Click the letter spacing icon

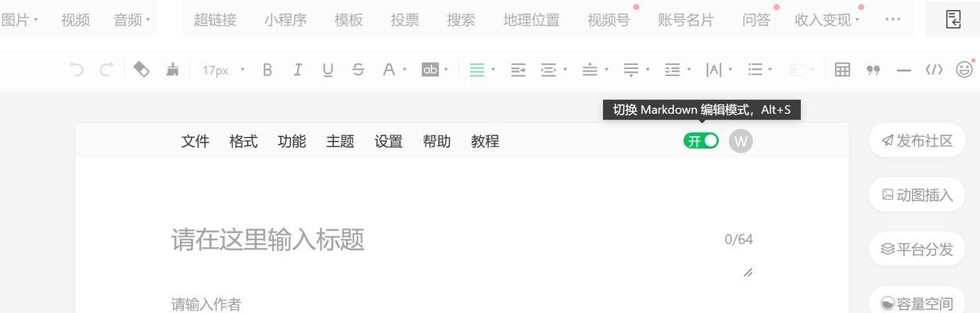tap(713, 70)
